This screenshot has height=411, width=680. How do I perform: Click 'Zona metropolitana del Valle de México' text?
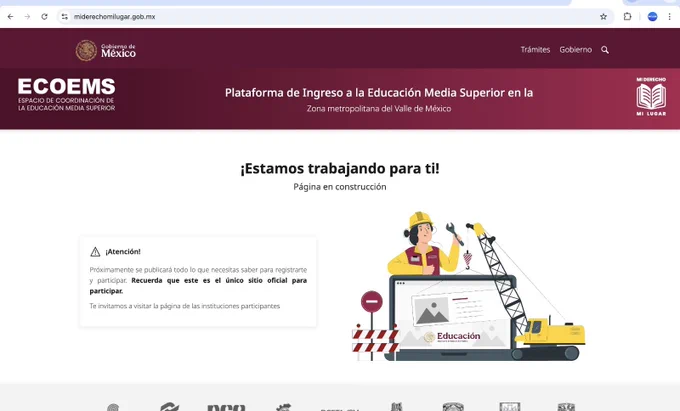coord(379,109)
